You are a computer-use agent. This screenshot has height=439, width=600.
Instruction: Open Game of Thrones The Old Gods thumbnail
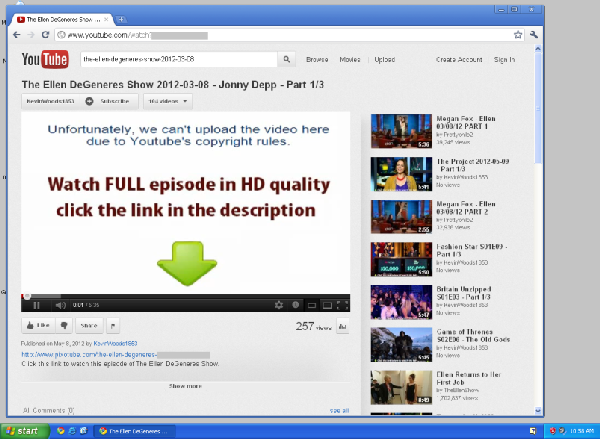point(401,344)
